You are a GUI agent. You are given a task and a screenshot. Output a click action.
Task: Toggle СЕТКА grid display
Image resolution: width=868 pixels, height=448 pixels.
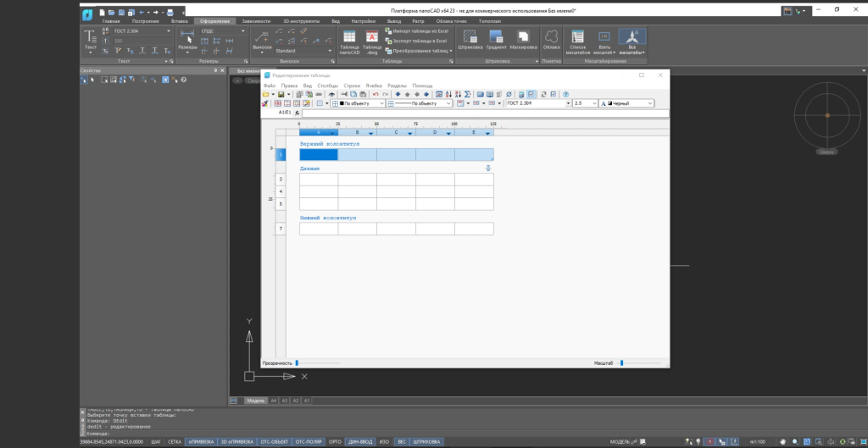point(175,442)
